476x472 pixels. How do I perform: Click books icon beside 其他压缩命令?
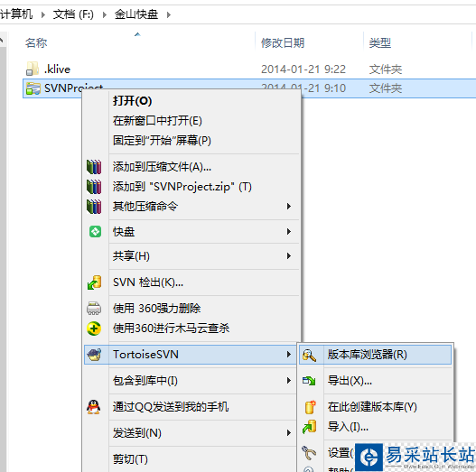click(94, 207)
